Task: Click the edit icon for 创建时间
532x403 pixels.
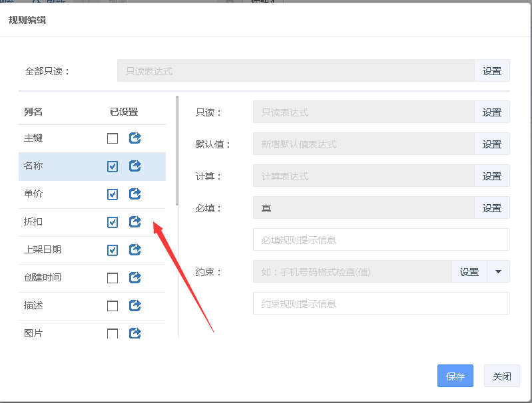Action: (x=134, y=277)
